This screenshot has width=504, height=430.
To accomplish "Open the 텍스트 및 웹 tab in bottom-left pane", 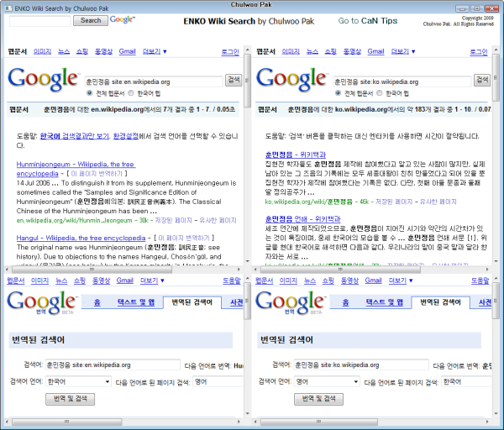I will tap(135, 302).
